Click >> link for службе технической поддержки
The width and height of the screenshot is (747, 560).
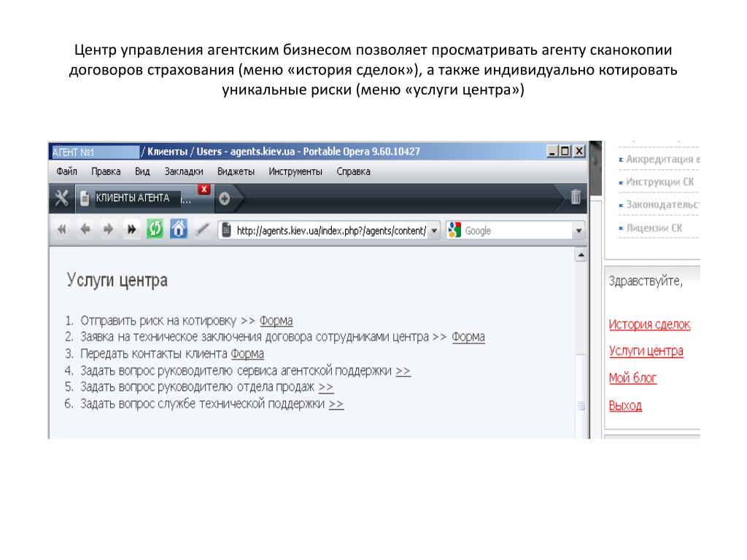click(336, 404)
